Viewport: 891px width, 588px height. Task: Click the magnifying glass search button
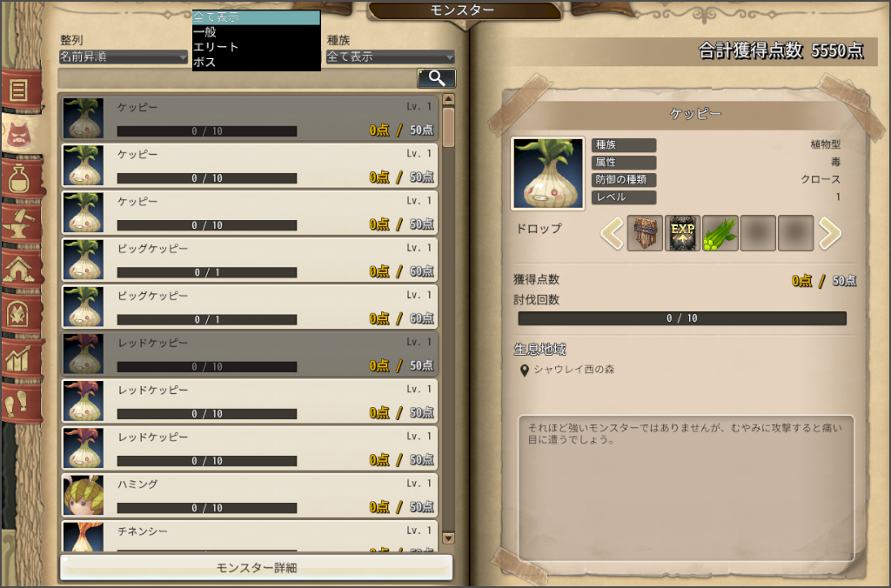tap(436, 77)
